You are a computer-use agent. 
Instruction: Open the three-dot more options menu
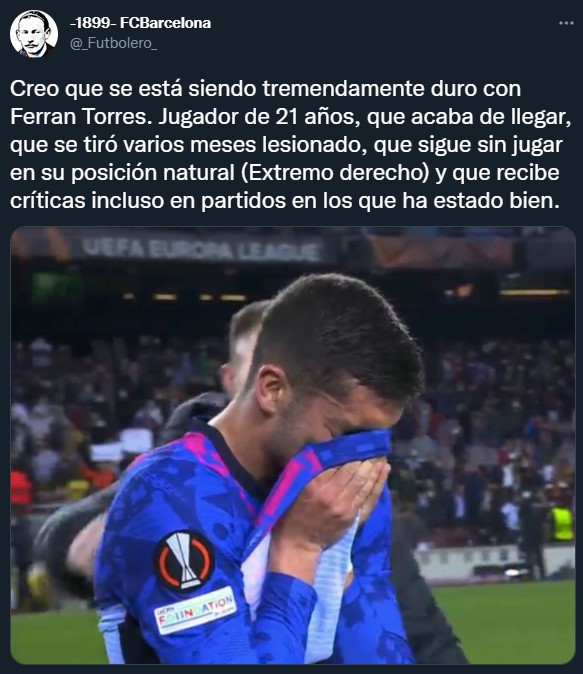(x=566, y=23)
